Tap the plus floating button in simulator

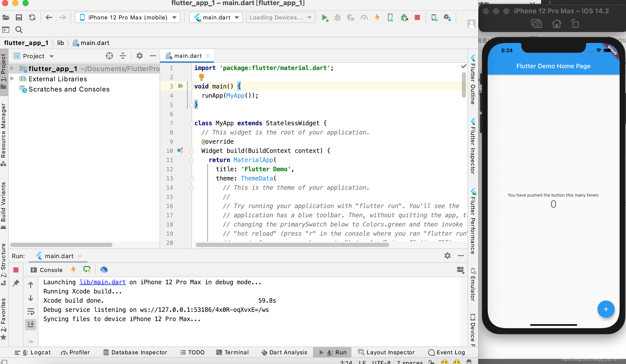click(606, 309)
